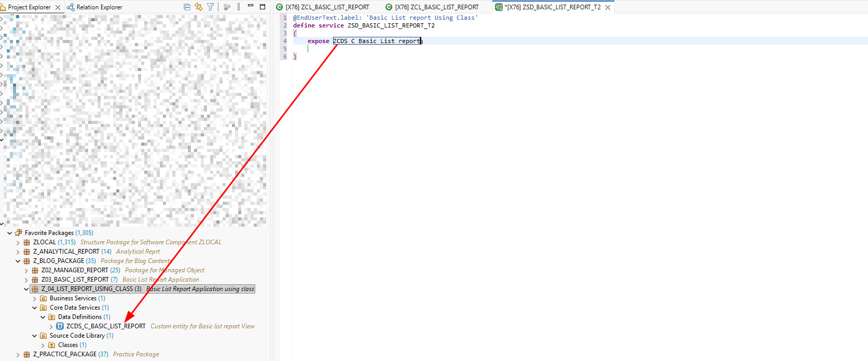The width and height of the screenshot is (868, 361).
Task: Toggle Link with Editor arrows icon
Action: (199, 7)
